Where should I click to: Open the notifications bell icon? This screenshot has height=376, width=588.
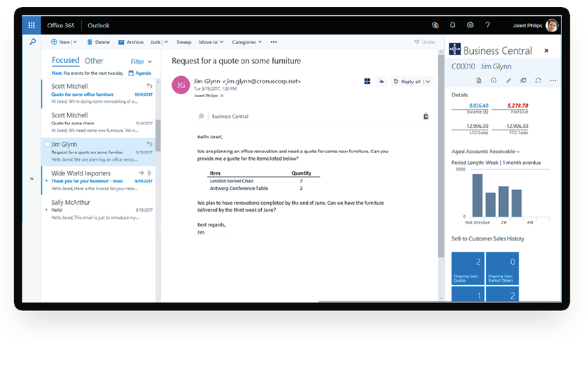pos(453,25)
